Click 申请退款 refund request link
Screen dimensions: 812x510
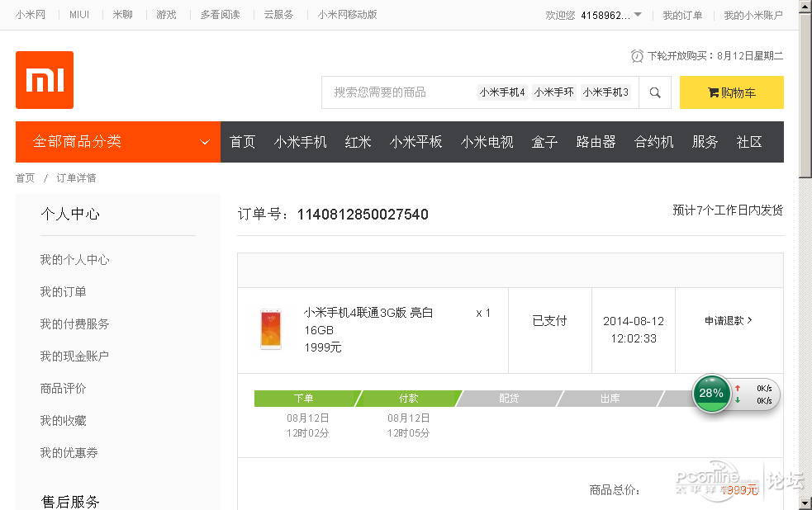tap(729, 321)
